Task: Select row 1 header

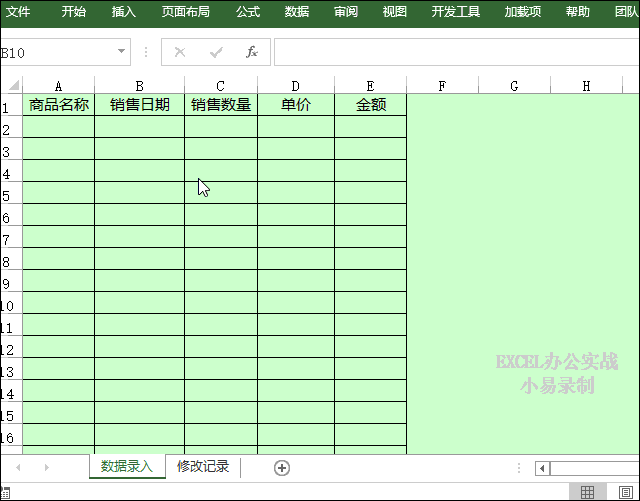Action: (x=11, y=105)
